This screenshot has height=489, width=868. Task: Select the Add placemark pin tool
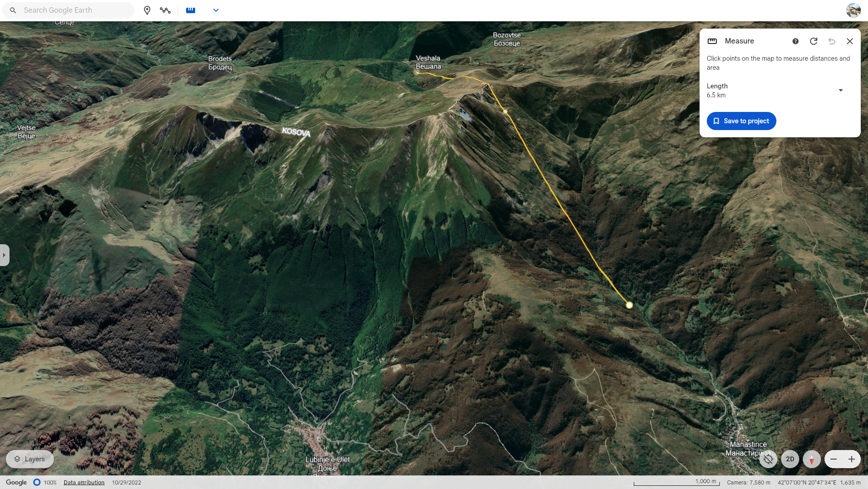point(147,10)
